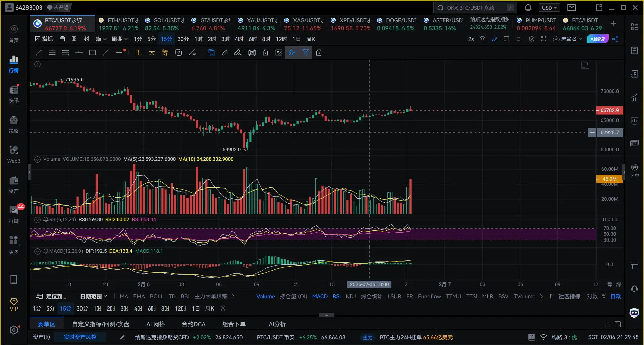The height and width of the screenshot is (345, 644).
Task: Go to Web3 section in sidebar
Action: tap(14, 154)
